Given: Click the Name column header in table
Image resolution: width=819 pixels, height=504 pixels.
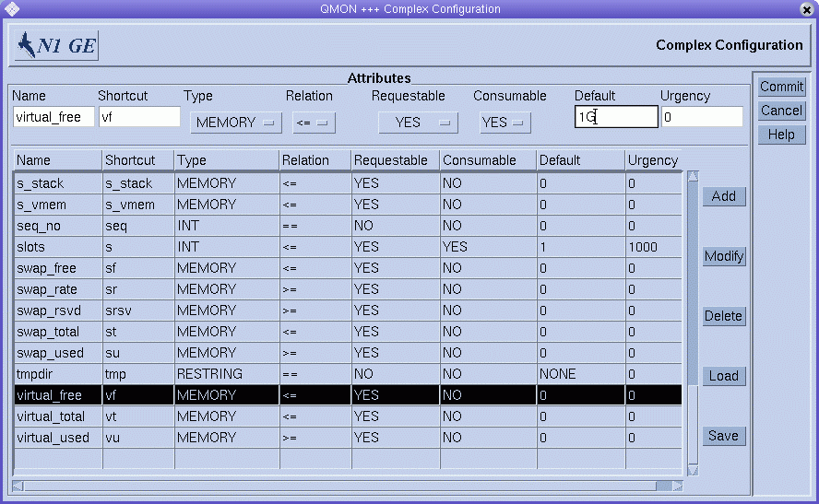Looking at the screenshot, I should [58, 160].
